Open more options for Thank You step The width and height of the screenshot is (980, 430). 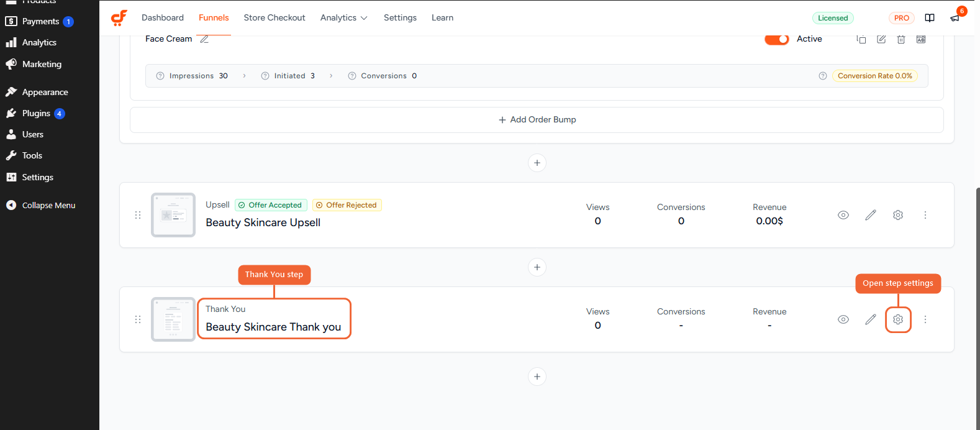pos(925,319)
